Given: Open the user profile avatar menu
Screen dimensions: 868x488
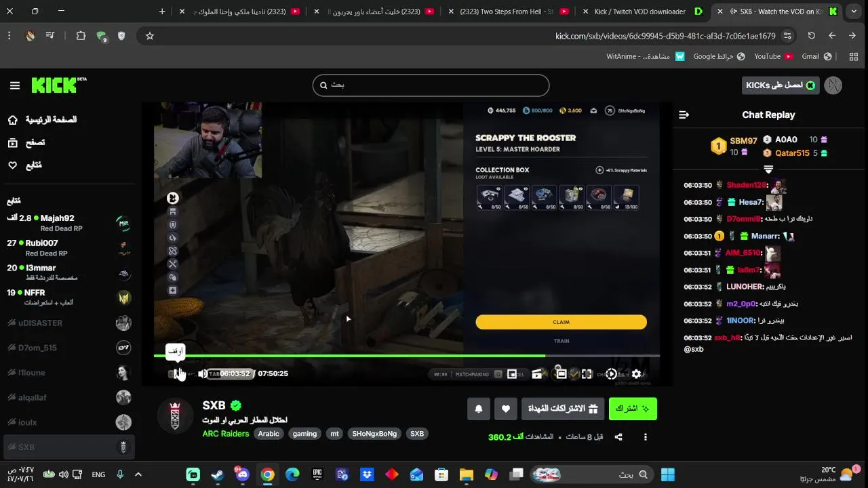Looking at the screenshot, I should (833, 85).
